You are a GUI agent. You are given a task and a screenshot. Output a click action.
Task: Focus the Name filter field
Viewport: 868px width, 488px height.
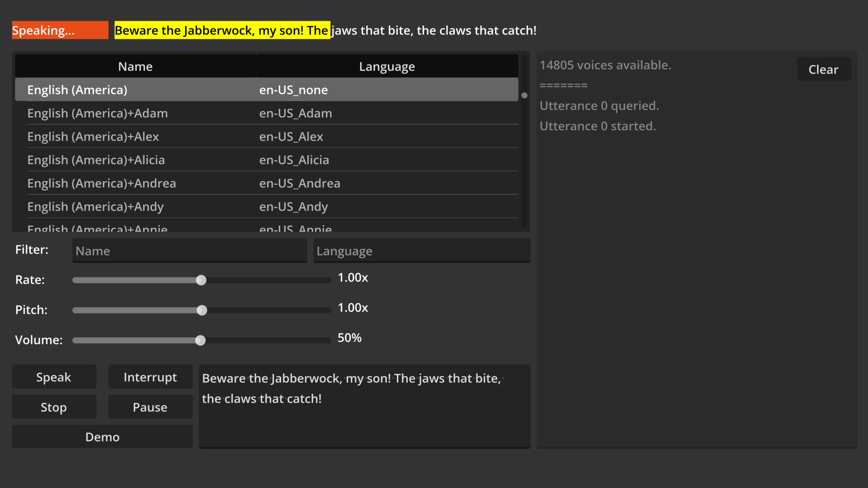[x=189, y=251]
